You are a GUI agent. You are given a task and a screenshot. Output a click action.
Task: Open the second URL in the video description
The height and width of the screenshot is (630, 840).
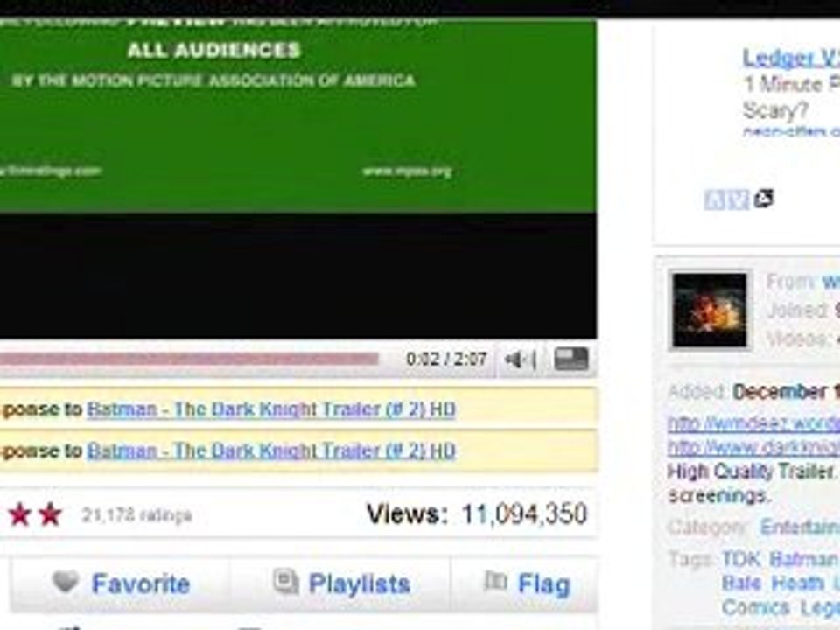point(753,447)
